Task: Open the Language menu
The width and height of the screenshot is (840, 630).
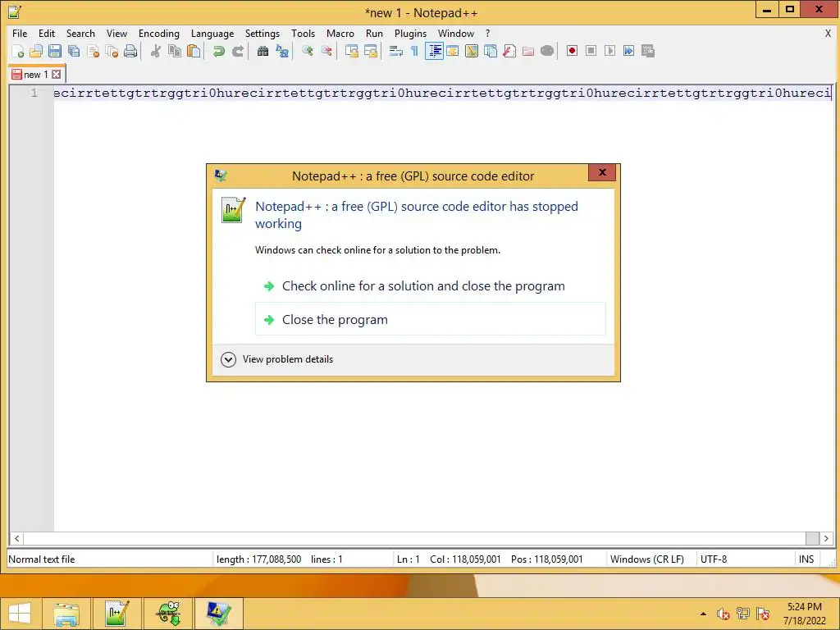Action: pos(212,33)
